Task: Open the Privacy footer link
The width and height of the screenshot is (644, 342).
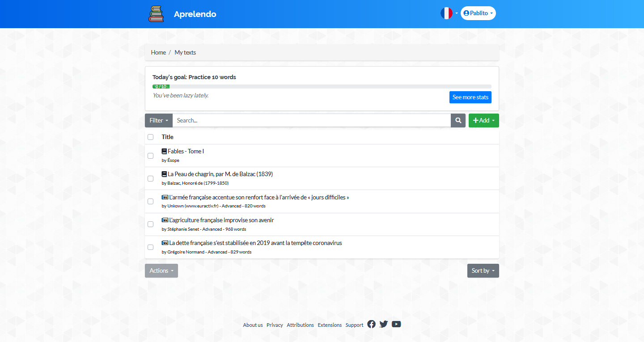Action: pos(275,325)
